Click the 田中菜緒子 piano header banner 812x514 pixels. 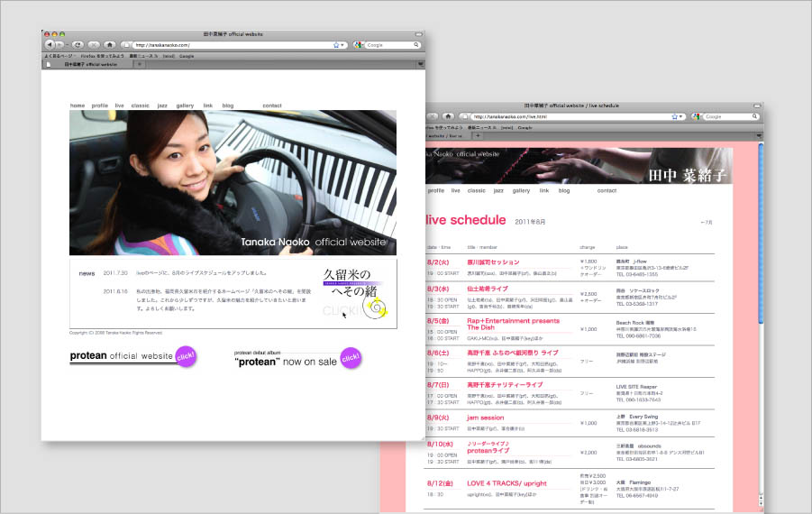click(579, 166)
